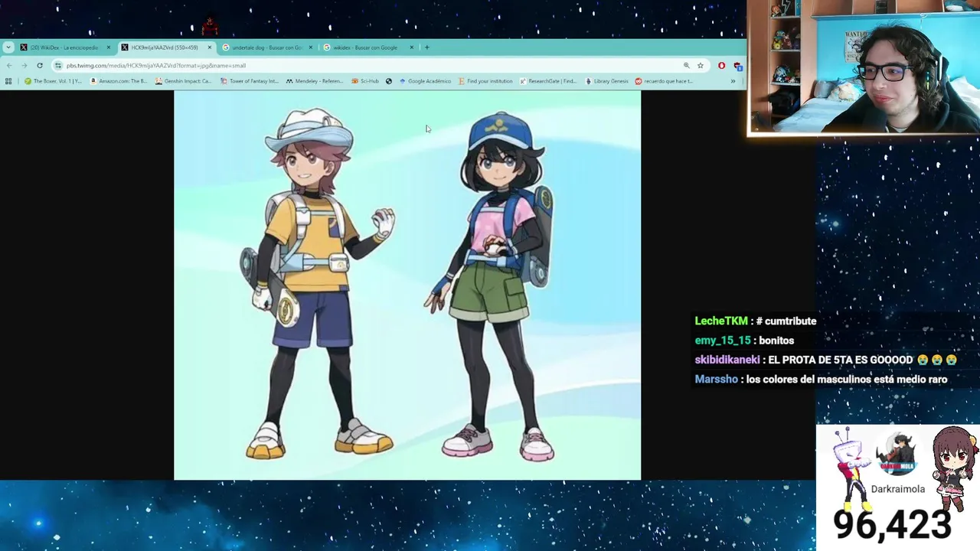The height and width of the screenshot is (551, 980).
Task: Open the ResearchGate bookmark
Action: (547, 81)
